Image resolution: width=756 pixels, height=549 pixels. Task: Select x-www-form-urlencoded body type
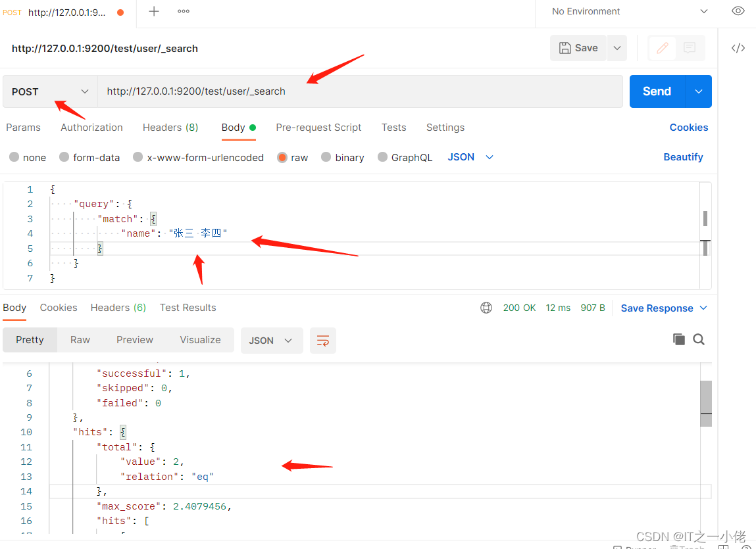click(198, 157)
